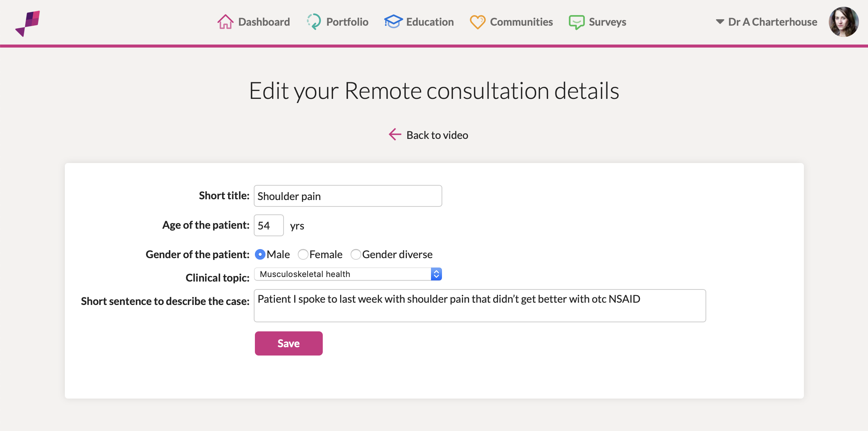Open the user profile avatar photo
Screen dimensions: 868x431
[843, 22]
